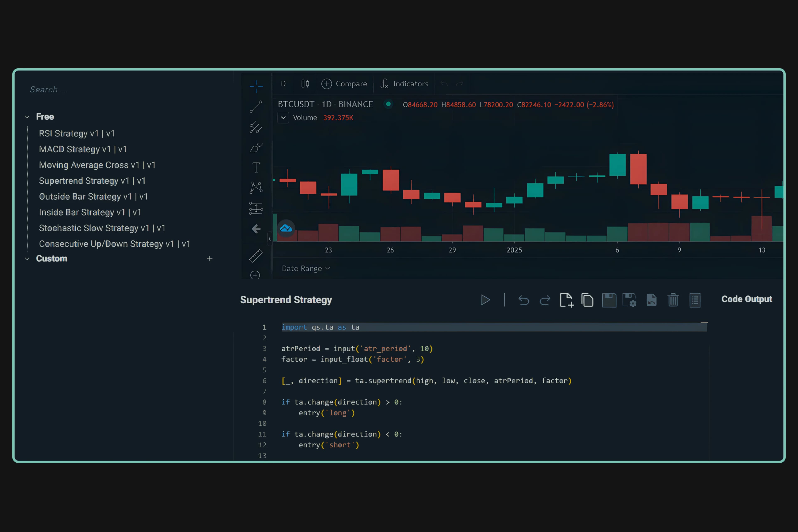Screen dimensions: 798x532
Task: Select Stochastic Slow Strategy v1
Action: point(102,228)
